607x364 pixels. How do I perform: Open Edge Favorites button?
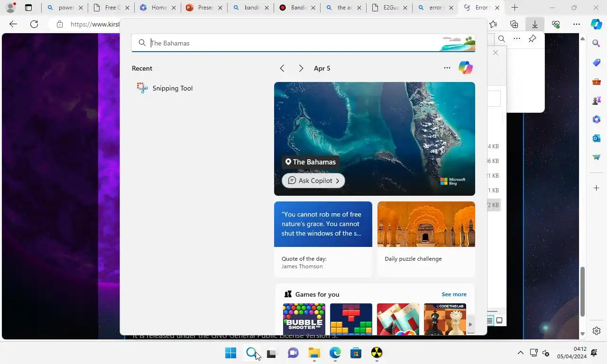(x=494, y=24)
